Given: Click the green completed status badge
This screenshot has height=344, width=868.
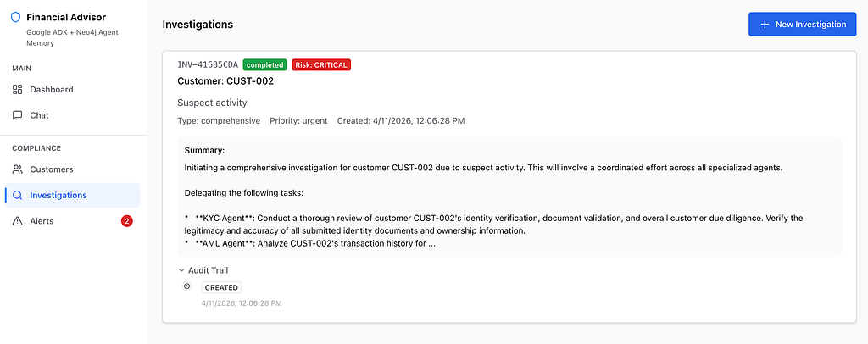Looking at the screenshot, I should coord(265,64).
